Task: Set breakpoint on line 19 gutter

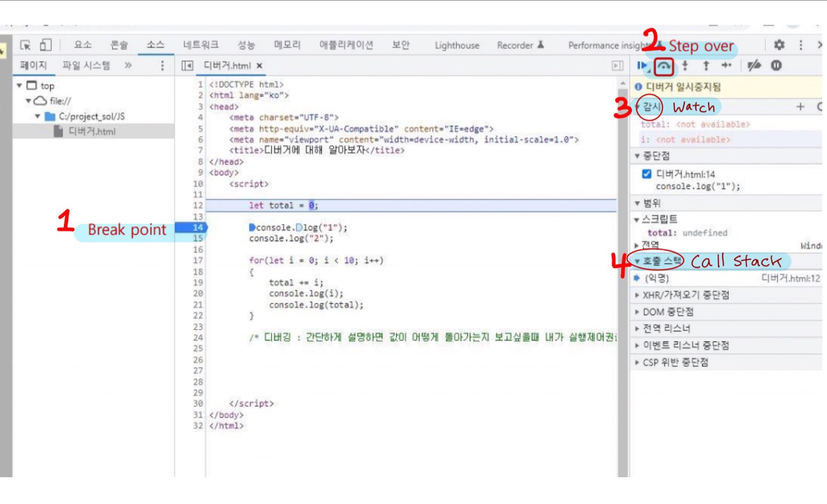Action: (197, 282)
